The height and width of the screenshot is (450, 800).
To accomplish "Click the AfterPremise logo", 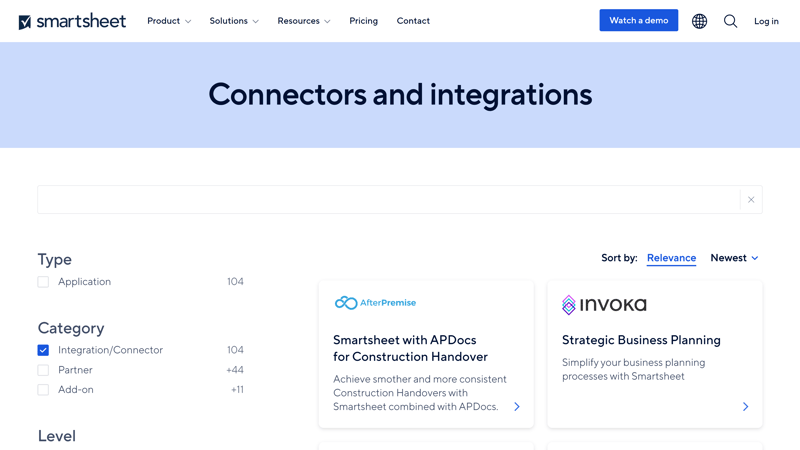I will pyautogui.click(x=375, y=303).
